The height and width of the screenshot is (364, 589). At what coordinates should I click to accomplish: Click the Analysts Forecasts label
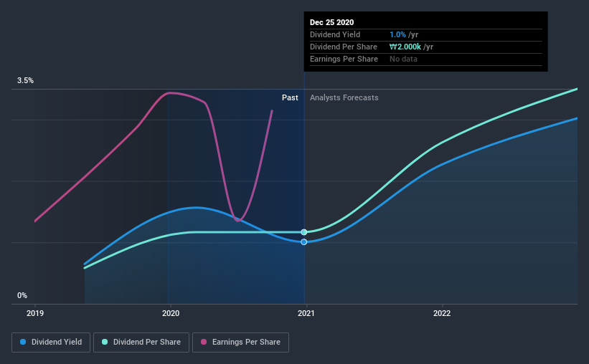[x=344, y=97]
